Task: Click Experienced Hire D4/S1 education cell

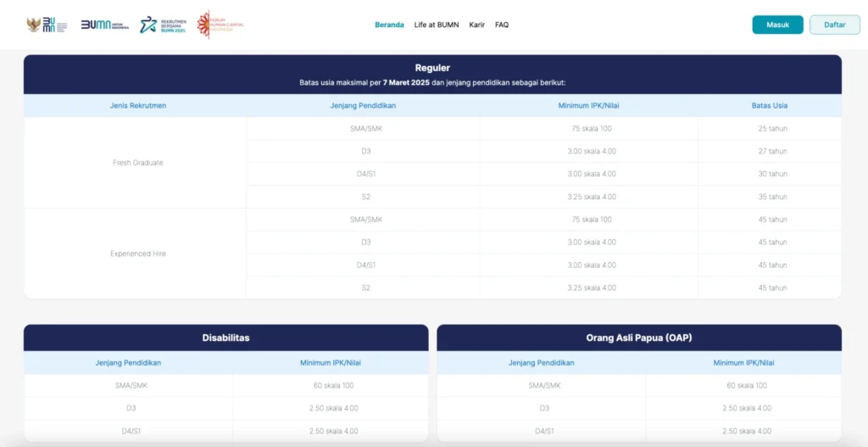Action: [x=366, y=265]
